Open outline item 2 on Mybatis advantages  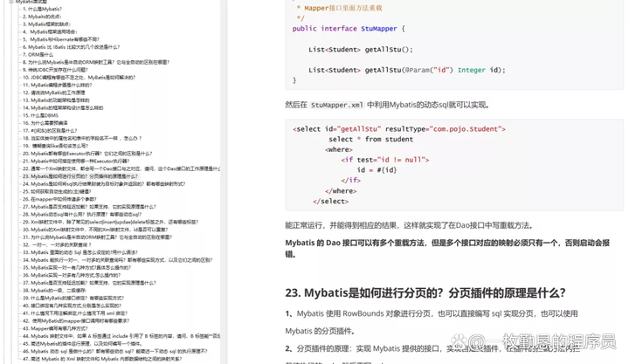(42, 17)
